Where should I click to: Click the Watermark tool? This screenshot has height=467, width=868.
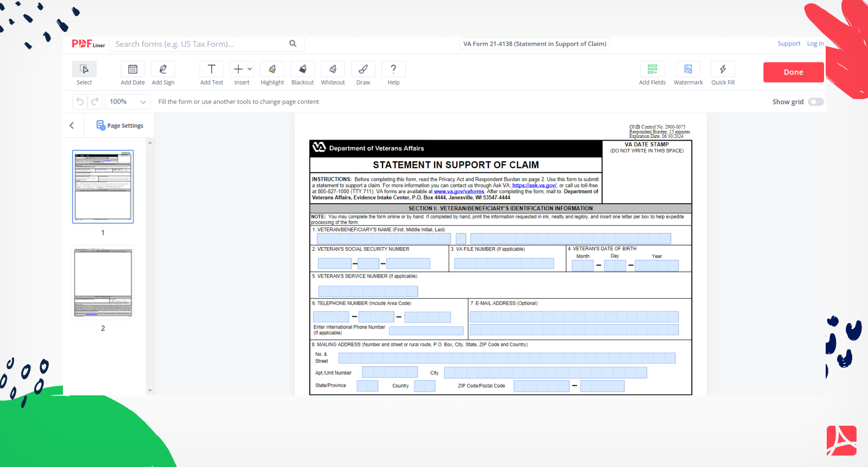pos(688,69)
